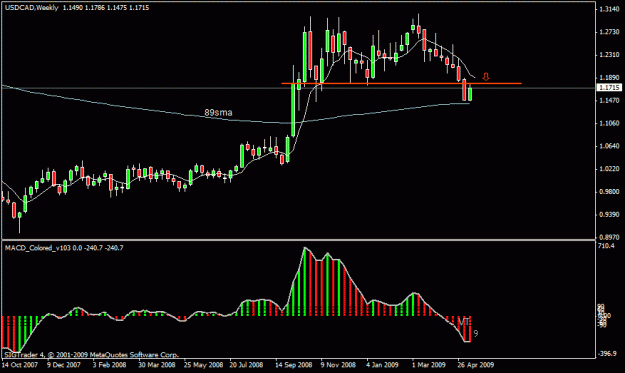This screenshot has height=373, width=625.
Task: Click the 1.0640 price scale value
Action: pos(609,146)
